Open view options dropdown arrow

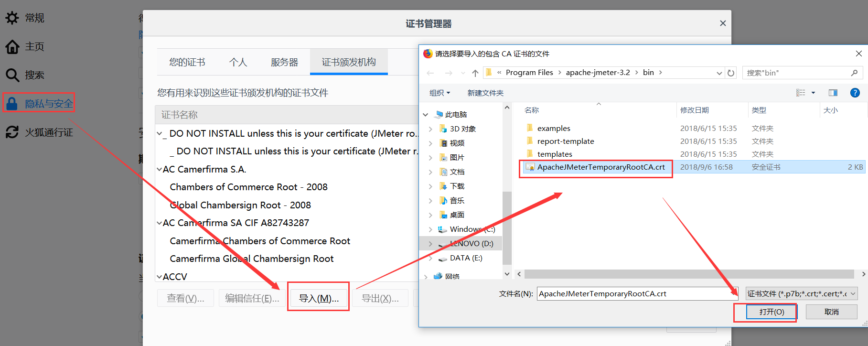click(813, 93)
